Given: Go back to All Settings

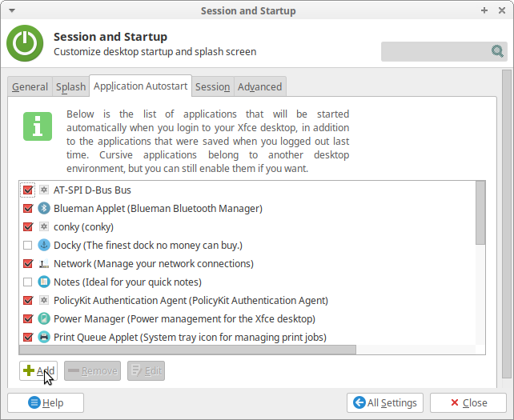Looking at the screenshot, I should click(x=385, y=402).
